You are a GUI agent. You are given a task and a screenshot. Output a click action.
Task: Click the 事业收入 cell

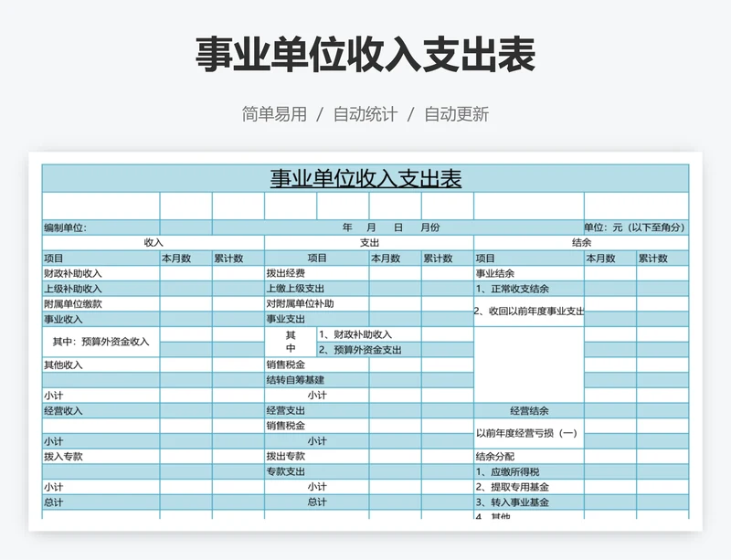101,320
